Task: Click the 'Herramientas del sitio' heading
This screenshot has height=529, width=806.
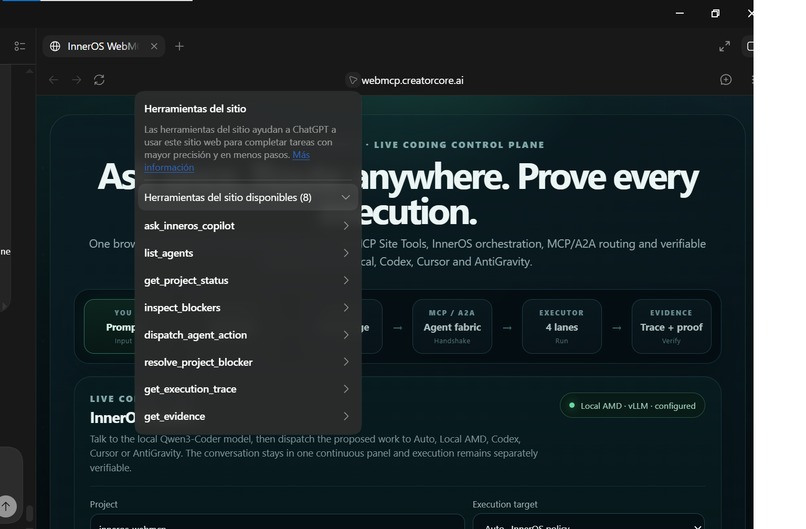Action: coord(195,108)
